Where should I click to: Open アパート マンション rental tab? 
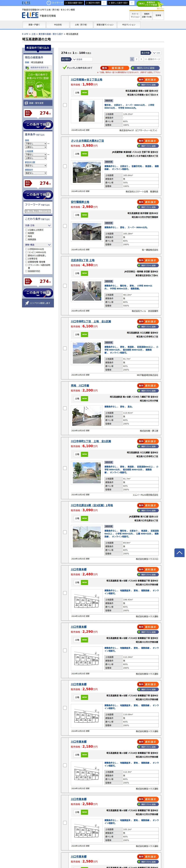coord(135,15)
